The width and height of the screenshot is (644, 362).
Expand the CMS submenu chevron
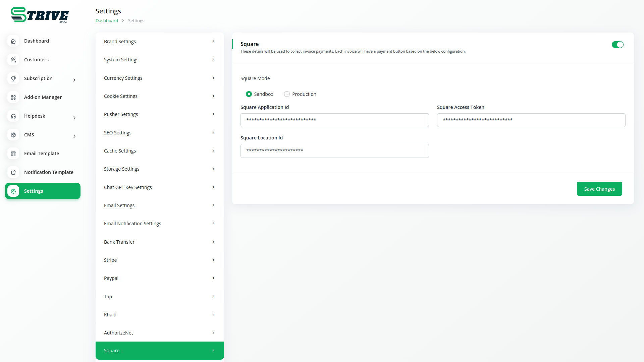point(74,136)
